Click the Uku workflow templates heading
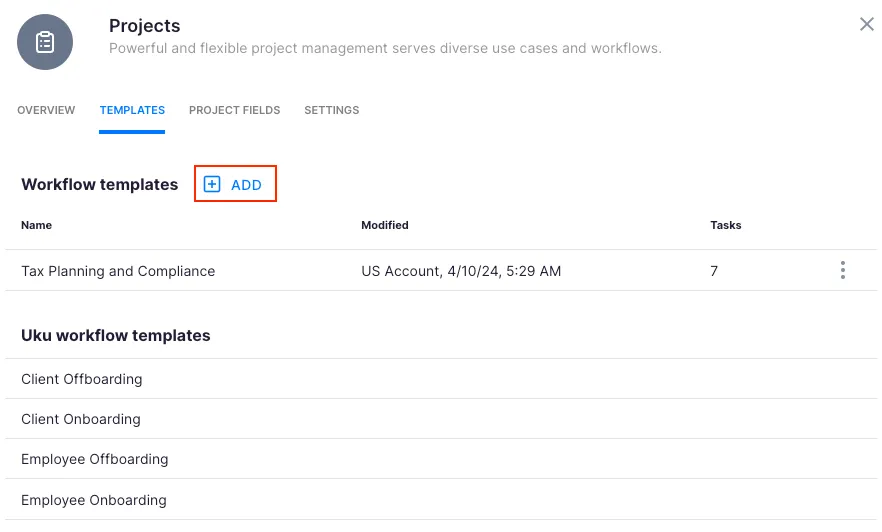Screen dimensions: 882x532 pyautogui.click(x=115, y=335)
